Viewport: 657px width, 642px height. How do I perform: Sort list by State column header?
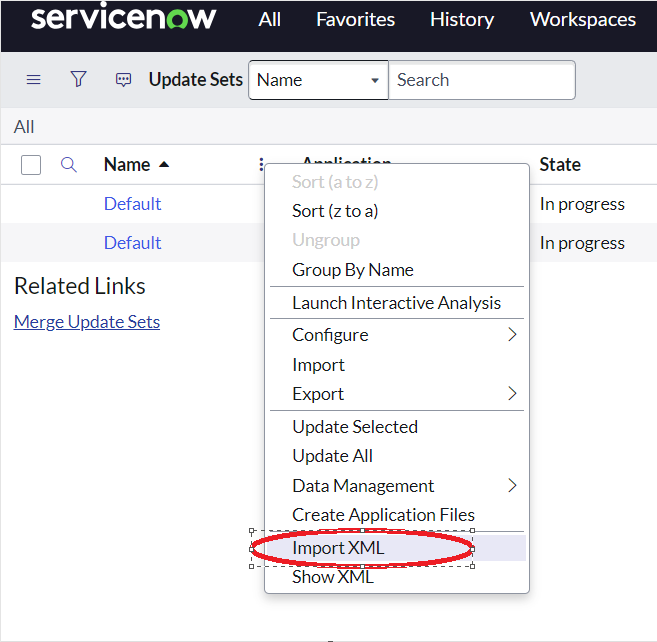point(560,165)
